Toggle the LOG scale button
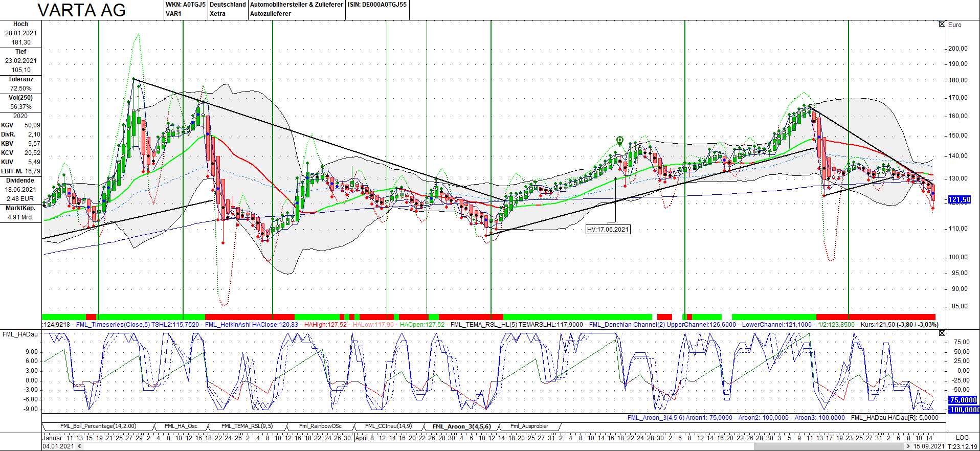 pos(962,438)
